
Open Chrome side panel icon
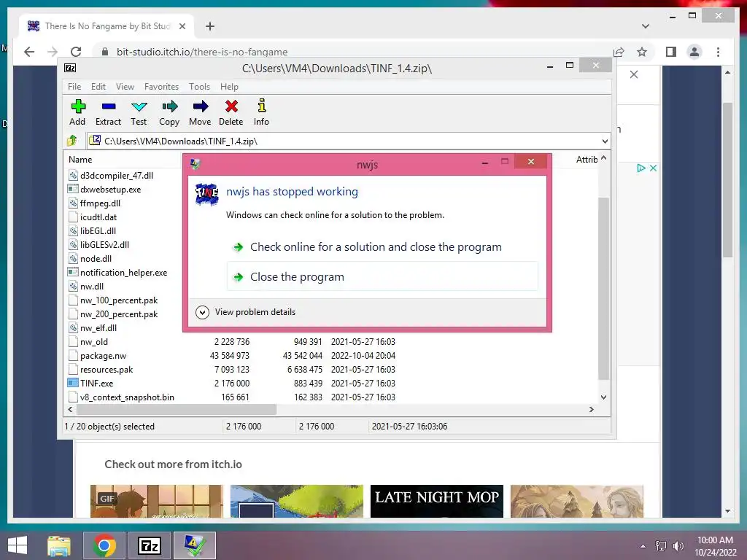pyautogui.click(x=671, y=52)
